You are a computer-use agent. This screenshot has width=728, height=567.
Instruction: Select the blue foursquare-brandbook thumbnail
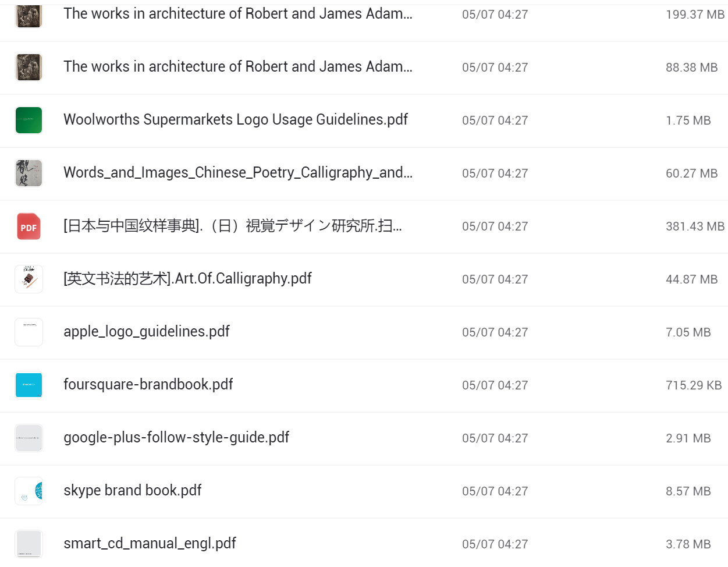[29, 385]
